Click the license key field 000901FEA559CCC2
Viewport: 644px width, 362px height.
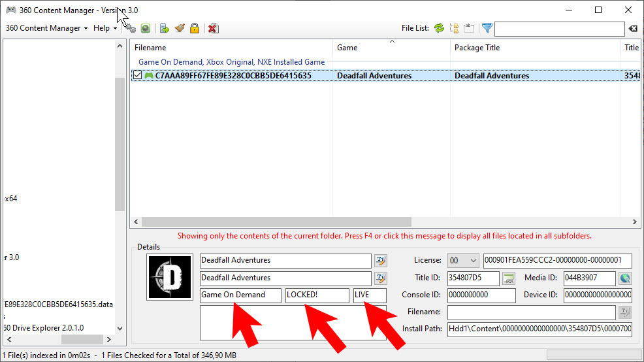click(557, 261)
